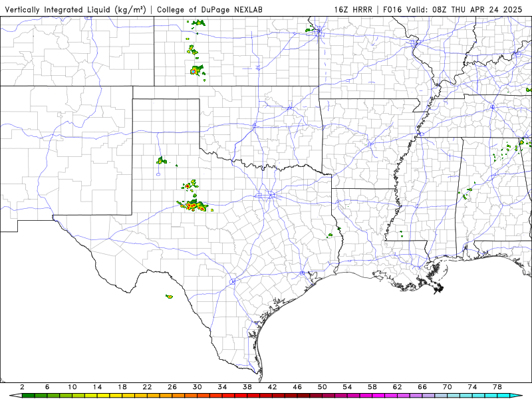Screen dimensions: 532x399
Task: Click the cyan swatch under the '78' label
Action: tap(503, 396)
